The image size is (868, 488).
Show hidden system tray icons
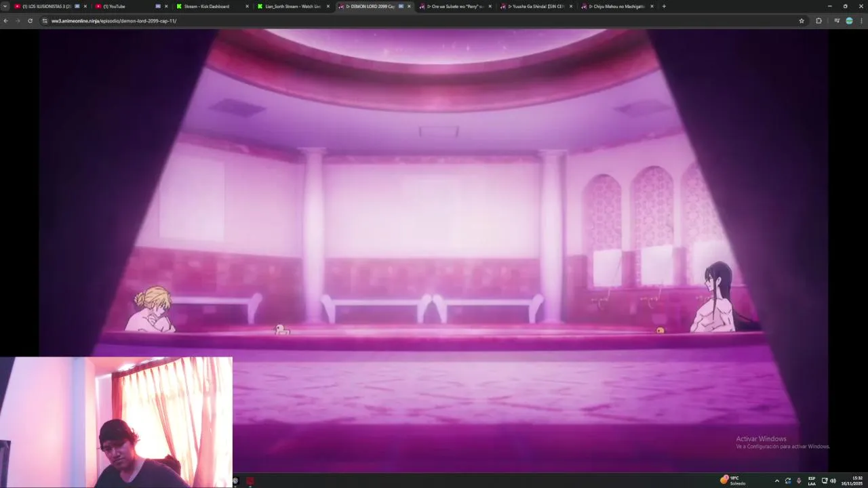point(776,481)
